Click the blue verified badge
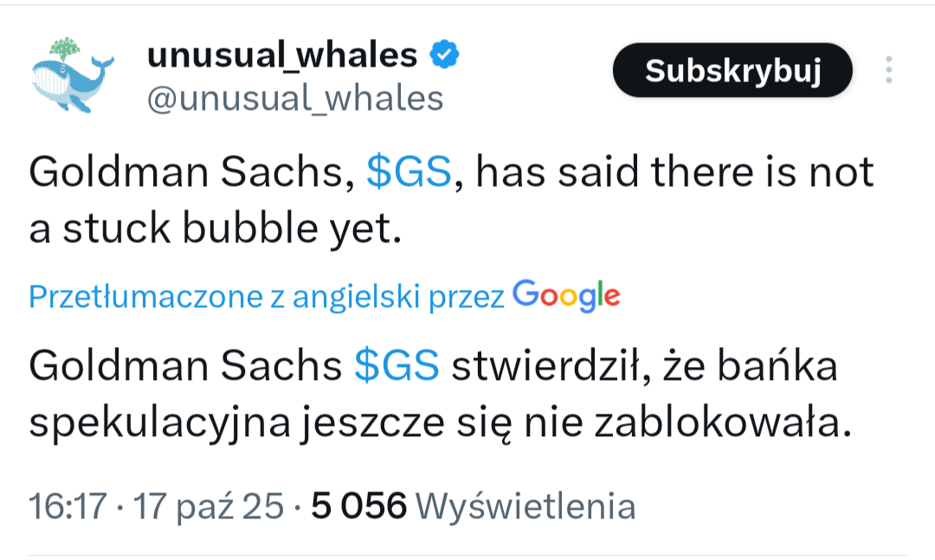Screen dimensions: 935x560 pyautogui.click(x=445, y=56)
